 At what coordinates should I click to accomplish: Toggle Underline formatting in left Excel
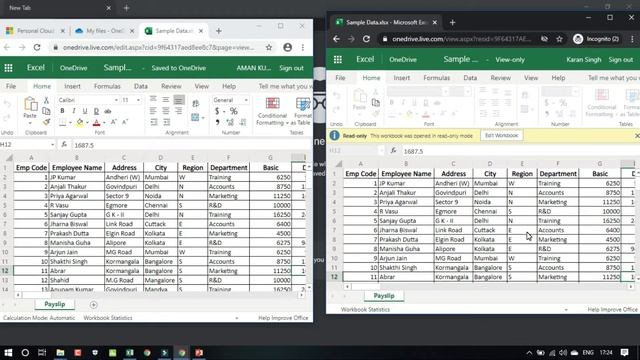coord(85,111)
